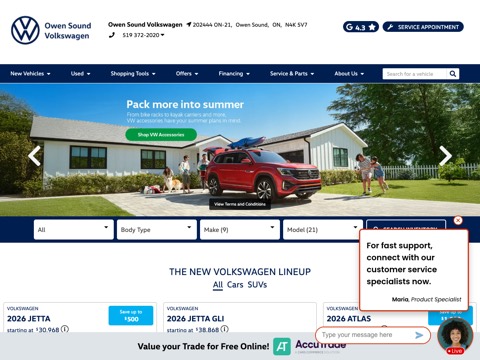Click the Pack more into summer headline

click(185, 104)
